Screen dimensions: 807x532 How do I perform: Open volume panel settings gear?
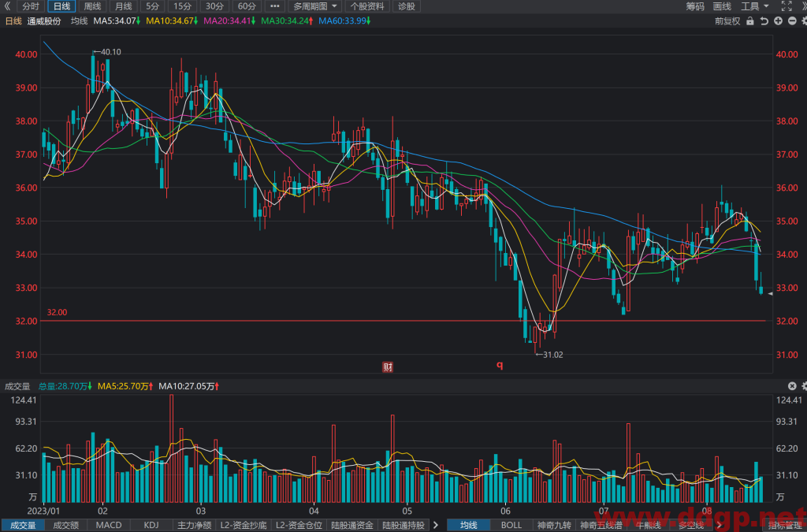point(804,386)
